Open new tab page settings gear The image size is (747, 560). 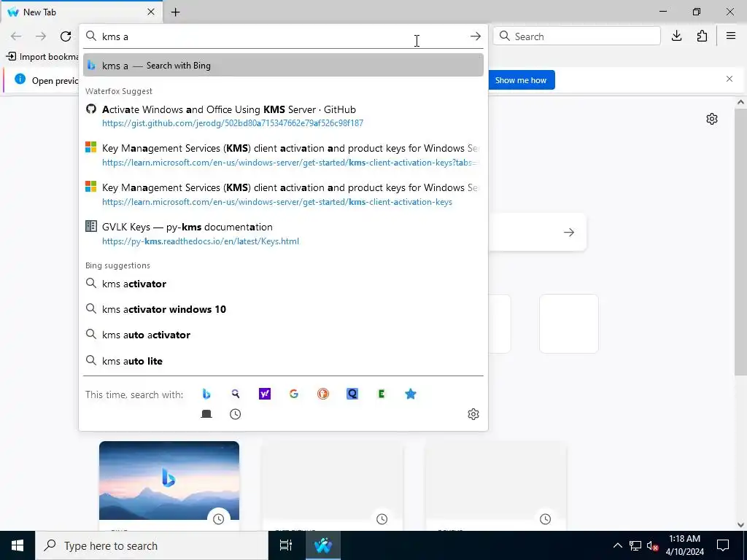point(712,119)
